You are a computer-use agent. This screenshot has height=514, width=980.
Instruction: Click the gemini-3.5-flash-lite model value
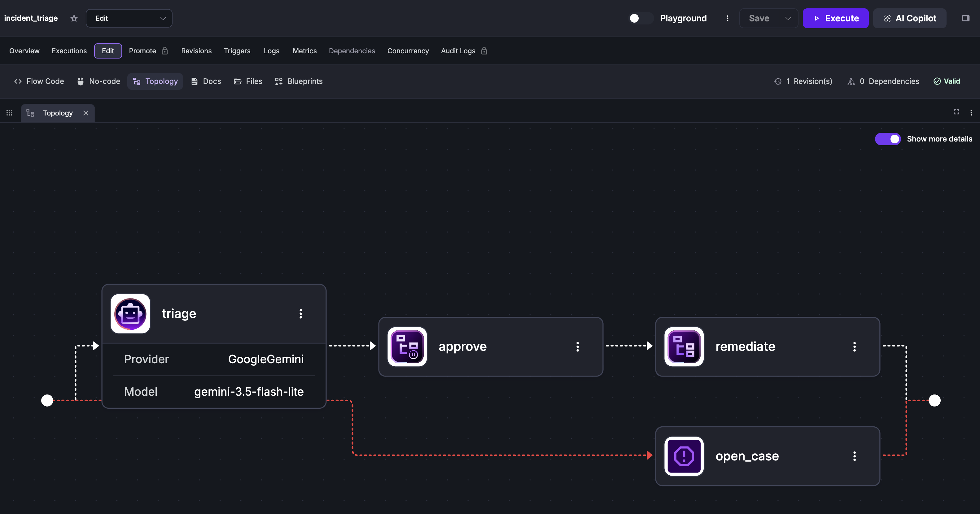pos(249,392)
